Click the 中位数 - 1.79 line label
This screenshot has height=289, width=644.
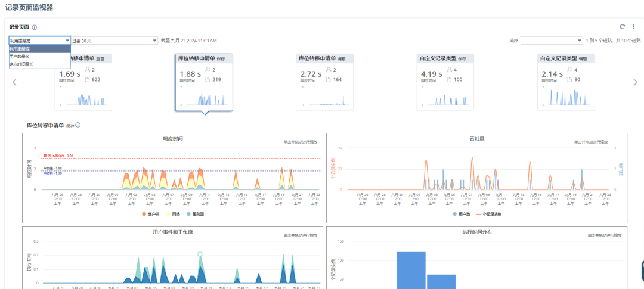(x=52, y=173)
